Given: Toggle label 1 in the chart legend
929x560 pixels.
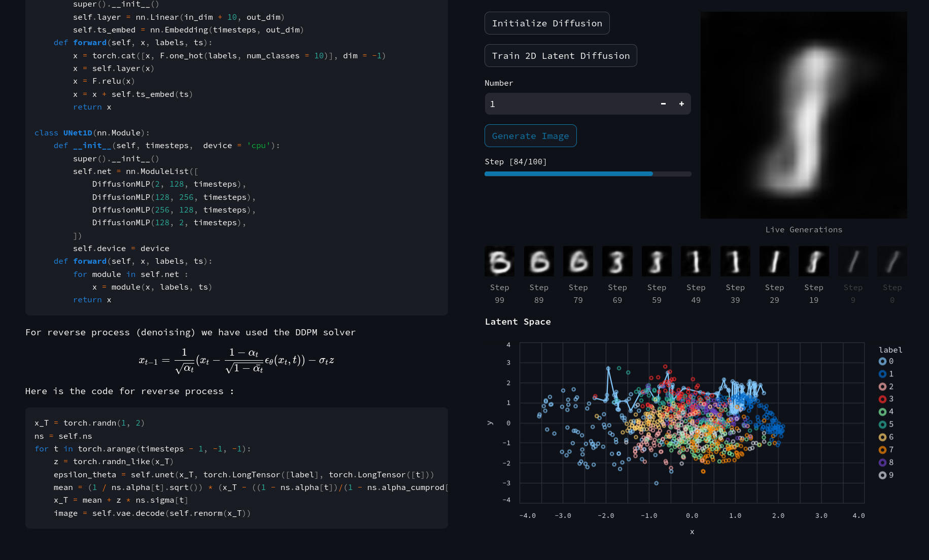Looking at the screenshot, I should (883, 374).
